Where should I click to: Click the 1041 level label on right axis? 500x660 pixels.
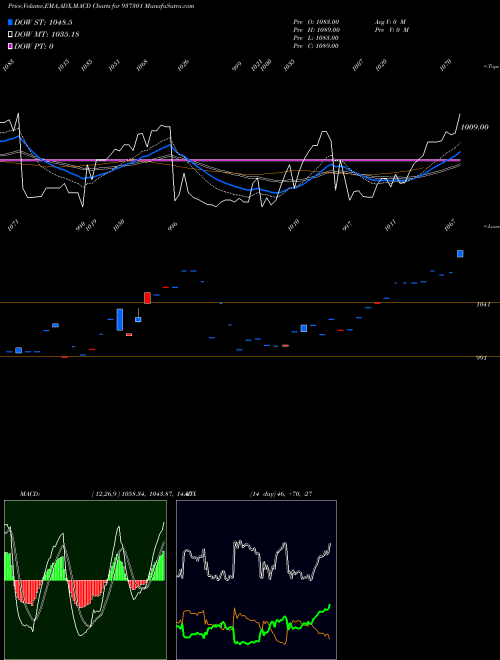[x=483, y=305]
